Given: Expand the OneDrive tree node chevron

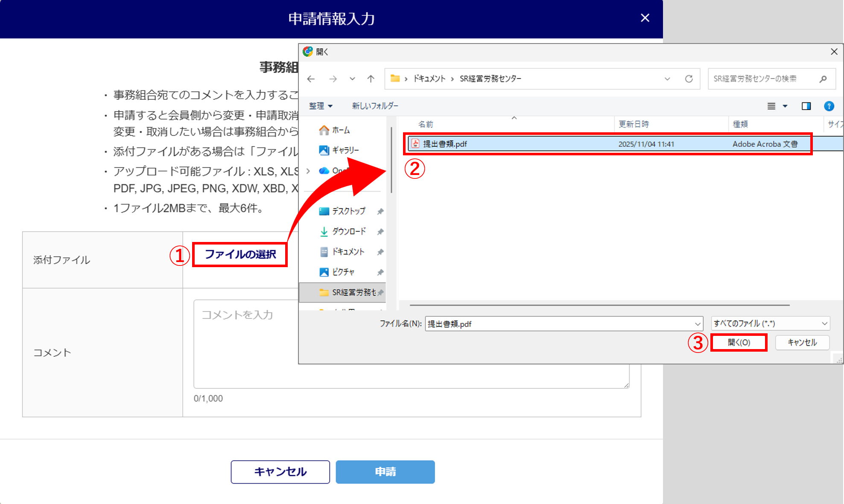Looking at the screenshot, I should (308, 171).
